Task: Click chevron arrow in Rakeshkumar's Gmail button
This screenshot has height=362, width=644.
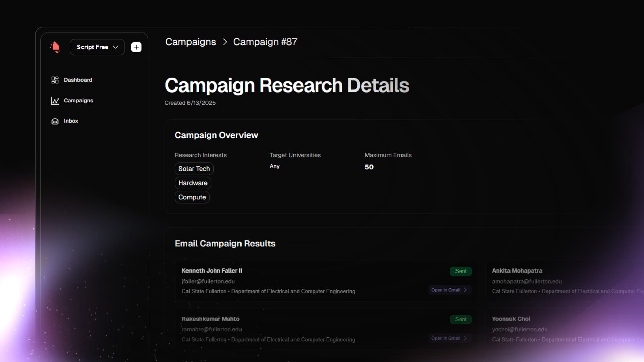Action: (465, 338)
